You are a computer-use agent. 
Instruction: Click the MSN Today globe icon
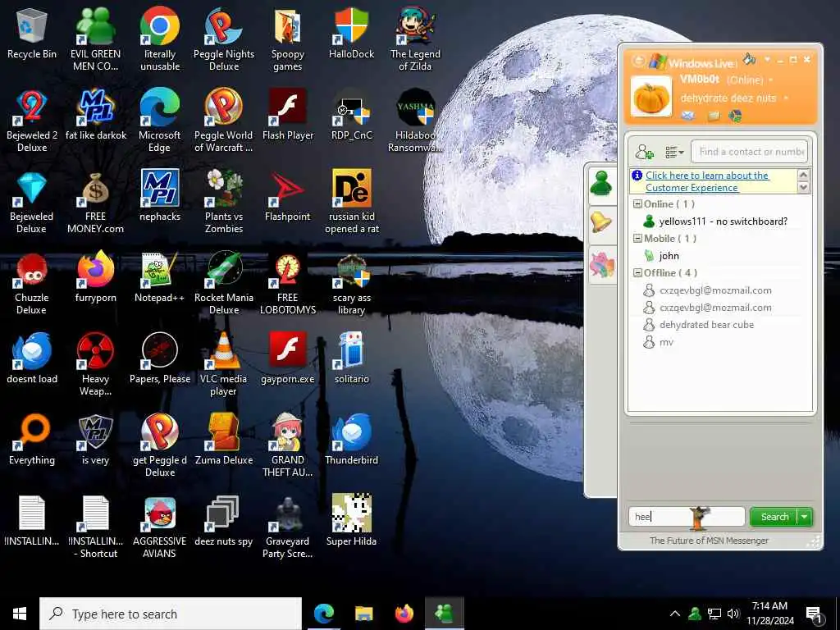point(736,115)
